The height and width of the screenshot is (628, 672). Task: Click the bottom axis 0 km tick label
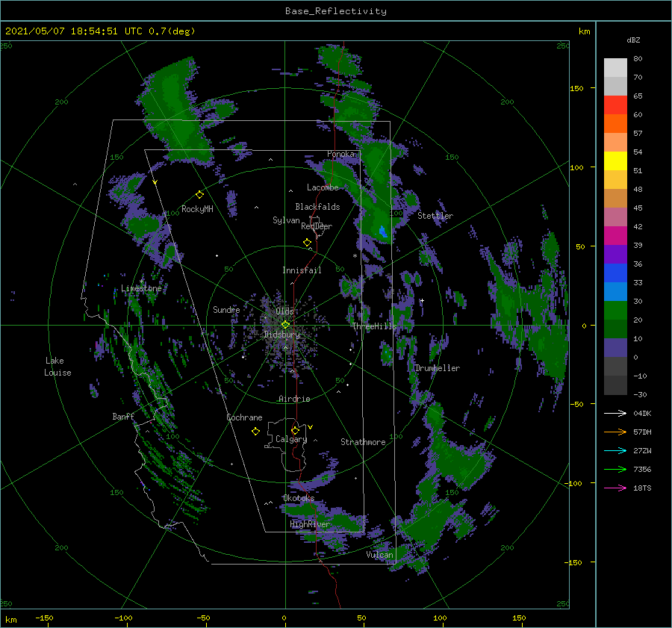(x=284, y=618)
